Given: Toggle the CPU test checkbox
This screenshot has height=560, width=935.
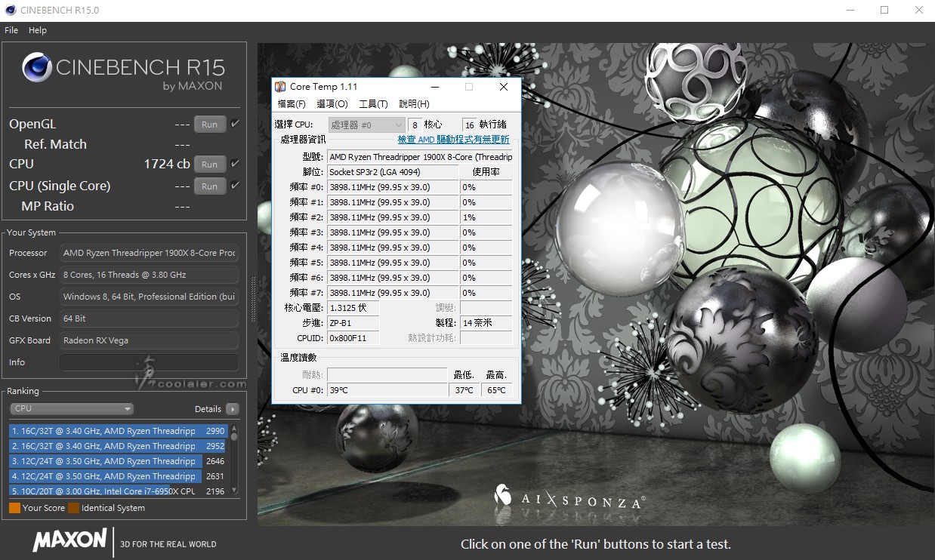Looking at the screenshot, I should 235,164.
